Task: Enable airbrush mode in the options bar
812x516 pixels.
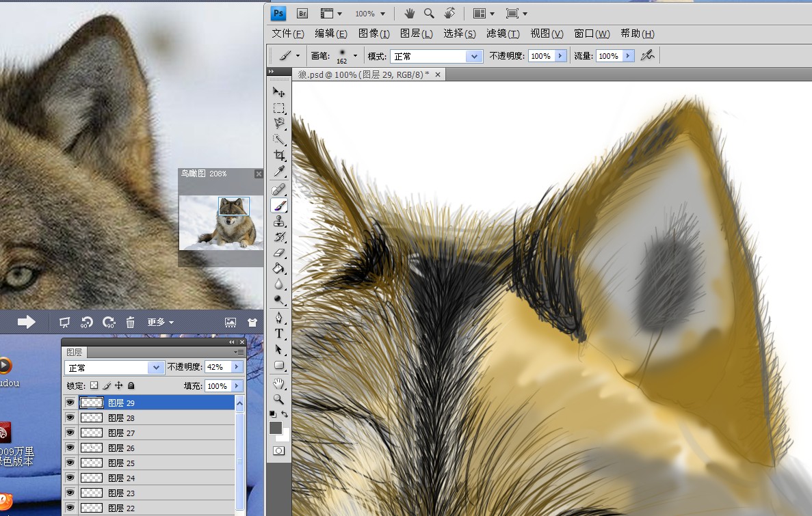Action: coord(647,55)
